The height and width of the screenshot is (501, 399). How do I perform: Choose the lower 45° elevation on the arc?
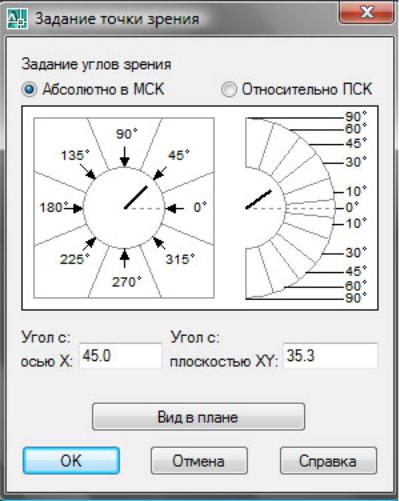[x=356, y=271]
